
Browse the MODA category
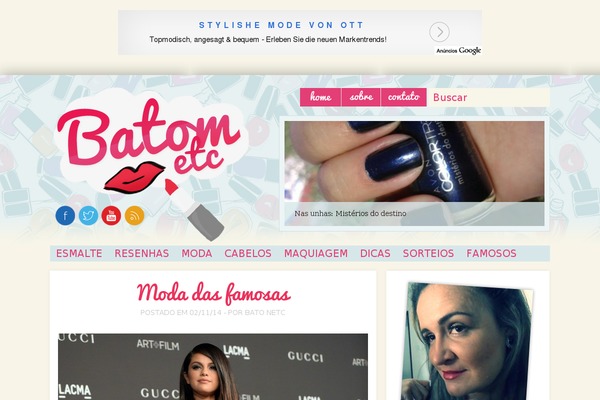tap(197, 253)
